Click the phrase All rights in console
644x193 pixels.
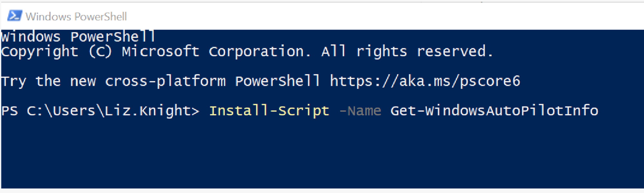coord(364,51)
